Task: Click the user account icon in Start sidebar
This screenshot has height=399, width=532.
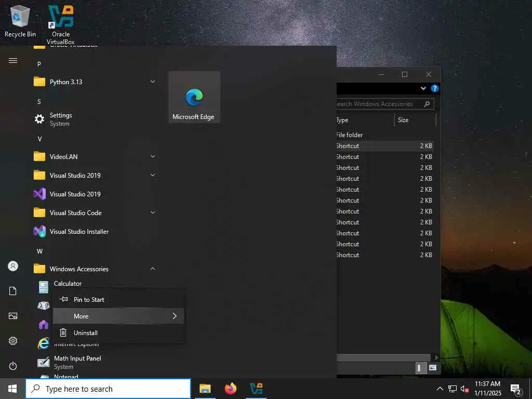Action: pos(13,266)
